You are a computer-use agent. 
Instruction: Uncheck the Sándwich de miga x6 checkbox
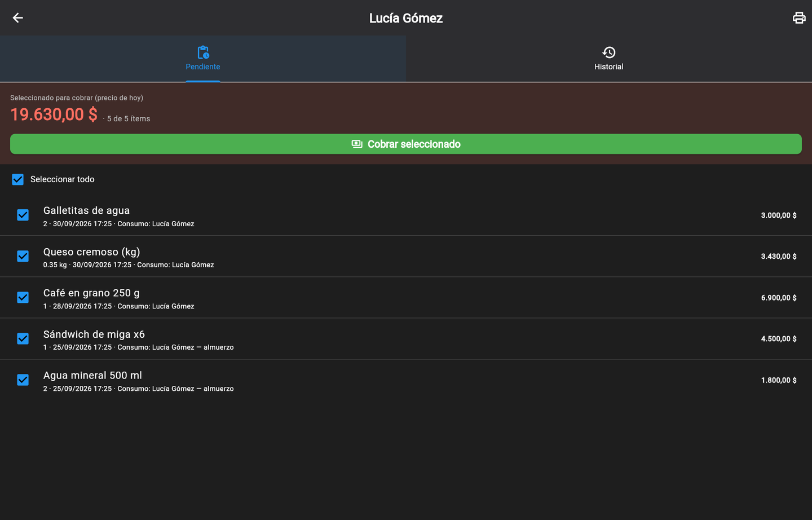pyautogui.click(x=23, y=338)
